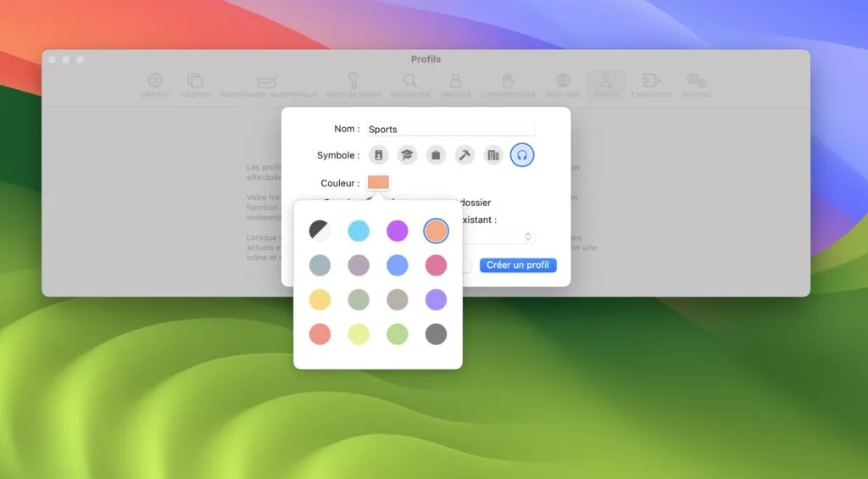868x479 pixels.
Task: Select the lavender purple color swatch
Action: (x=437, y=299)
